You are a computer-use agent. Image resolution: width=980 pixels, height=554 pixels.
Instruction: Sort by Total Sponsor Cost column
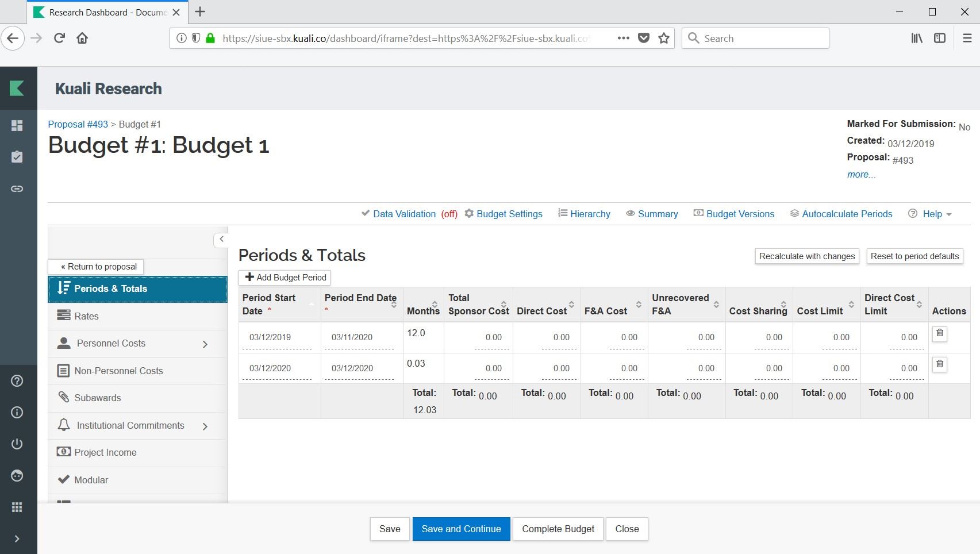tap(504, 305)
